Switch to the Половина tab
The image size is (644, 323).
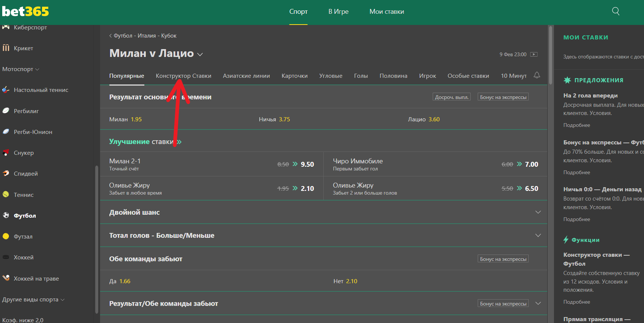click(393, 76)
